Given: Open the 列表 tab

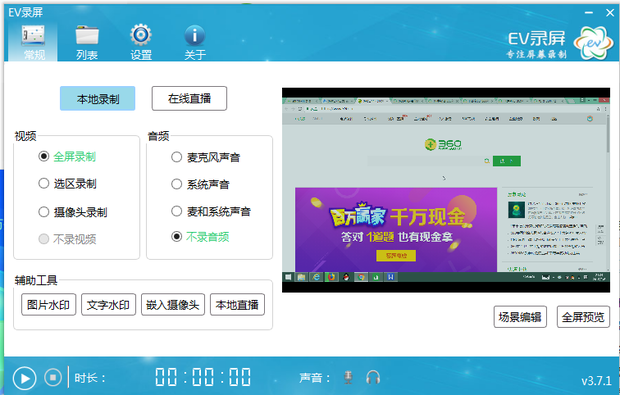Looking at the screenshot, I should click(x=87, y=42).
